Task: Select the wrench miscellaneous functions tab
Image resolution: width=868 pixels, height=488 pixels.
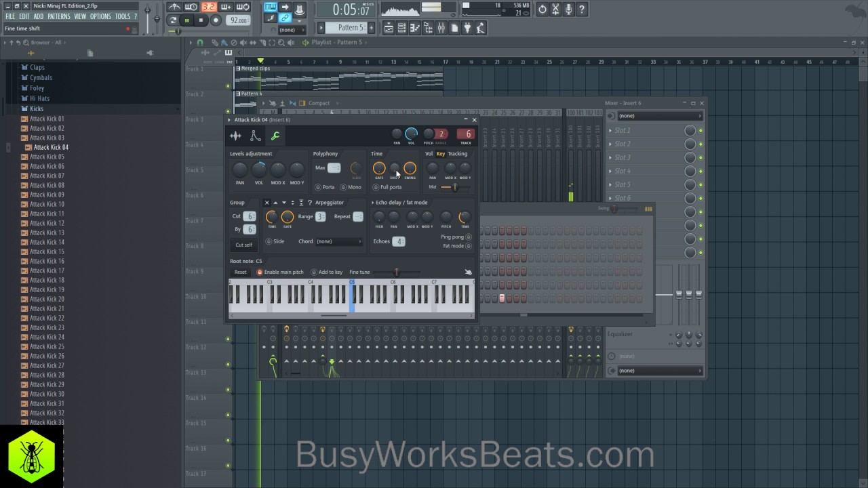Action: click(275, 136)
